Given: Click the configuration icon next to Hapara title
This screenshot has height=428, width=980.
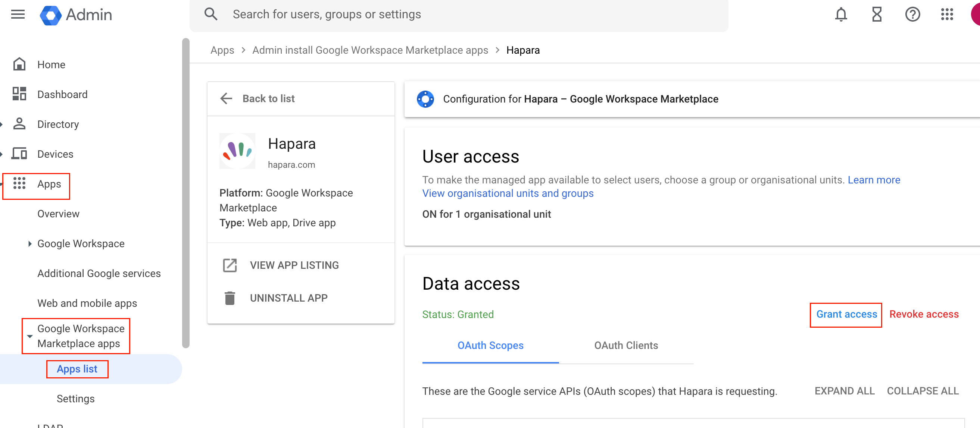Looking at the screenshot, I should tap(425, 99).
